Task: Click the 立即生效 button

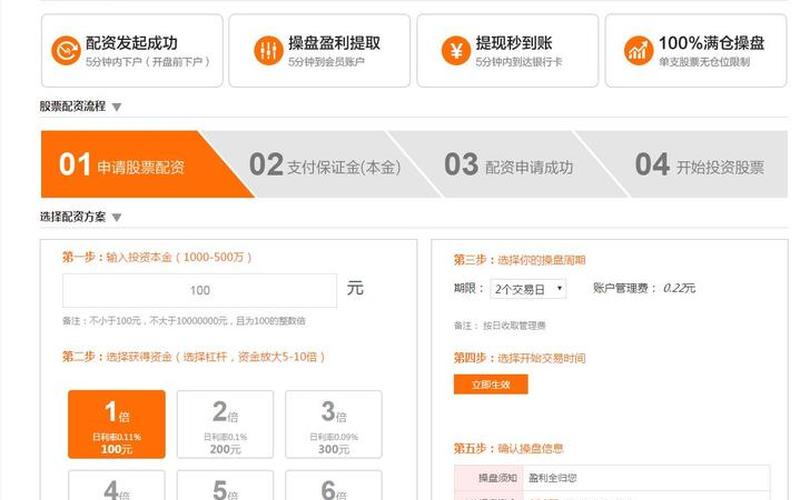Action: click(491, 385)
